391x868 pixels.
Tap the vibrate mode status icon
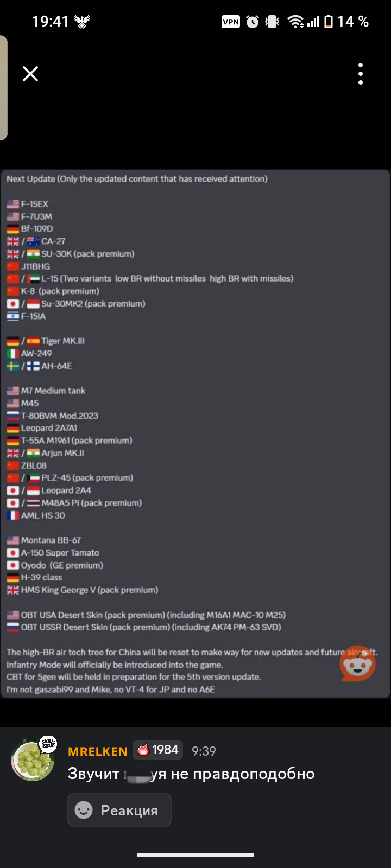[272, 22]
